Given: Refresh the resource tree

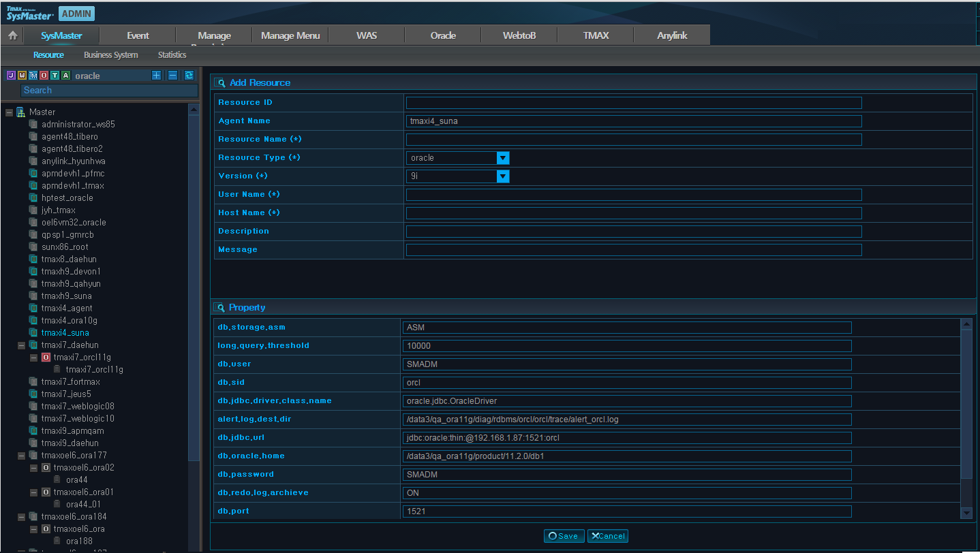Looking at the screenshot, I should tap(189, 76).
